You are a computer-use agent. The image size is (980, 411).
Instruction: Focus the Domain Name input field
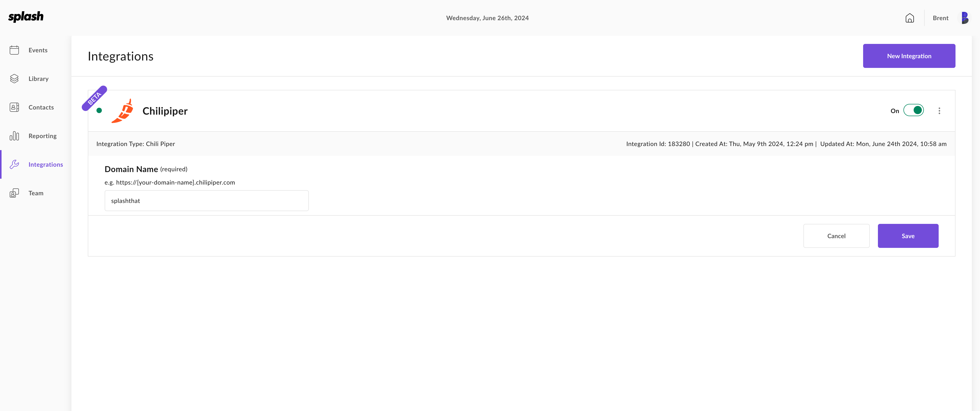click(x=206, y=201)
